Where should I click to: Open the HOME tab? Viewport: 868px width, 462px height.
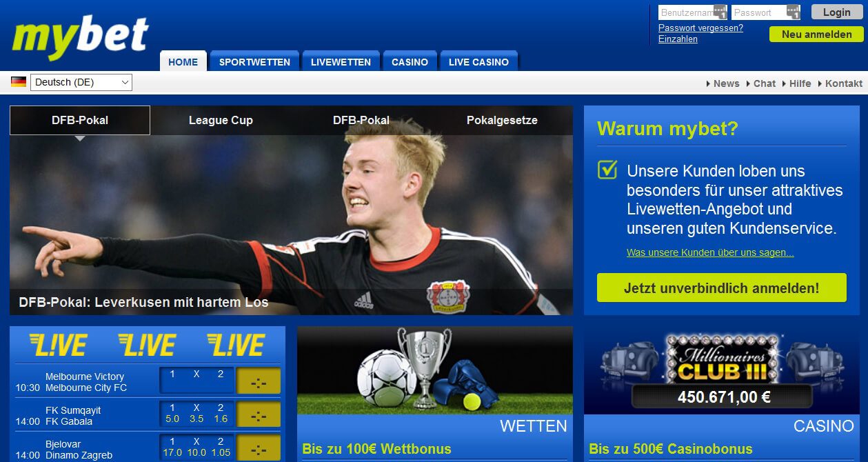coord(183,61)
